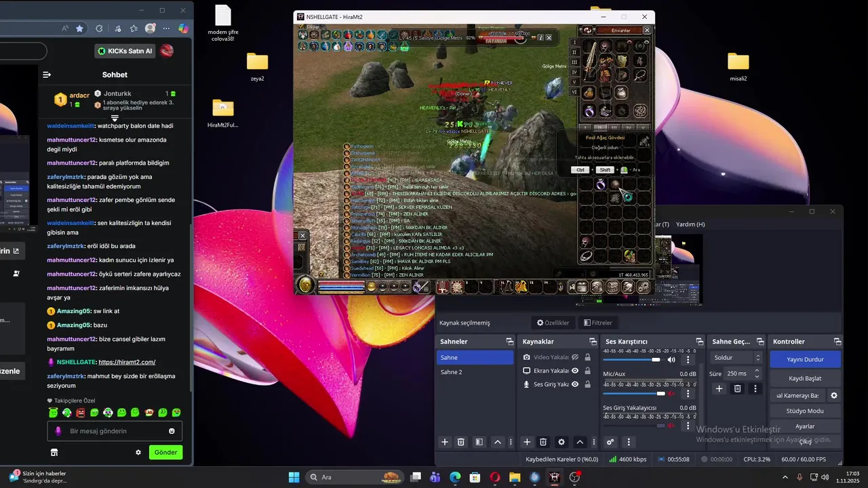Add a new scene transition
The height and width of the screenshot is (488, 868).
click(x=719, y=388)
